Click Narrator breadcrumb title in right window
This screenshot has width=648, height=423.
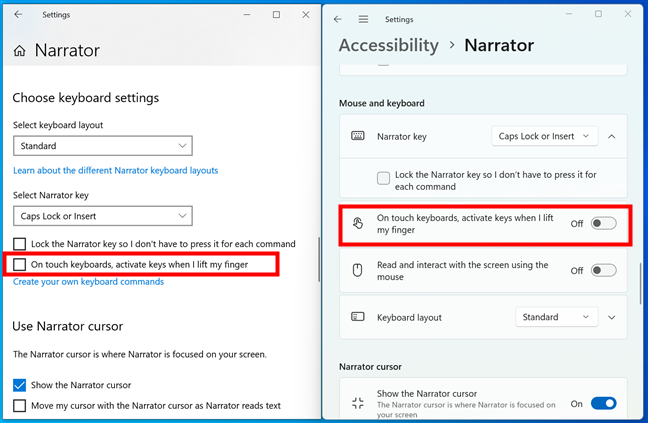coord(499,45)
